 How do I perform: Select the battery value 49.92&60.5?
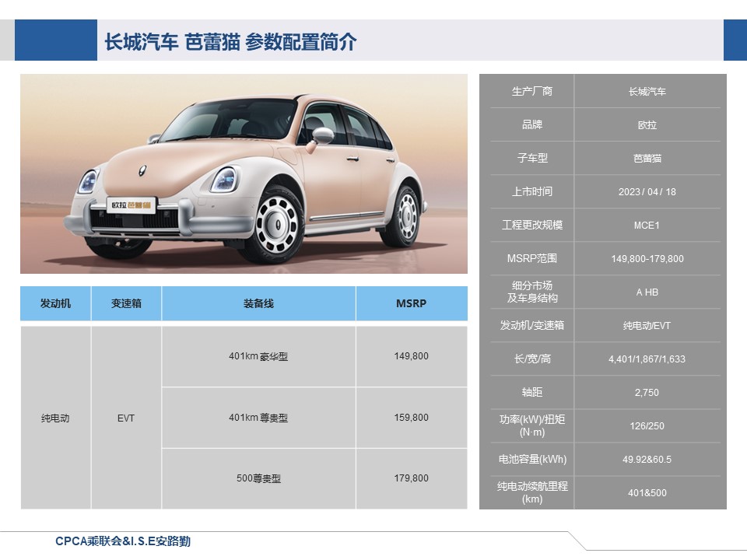click(647, 460)
